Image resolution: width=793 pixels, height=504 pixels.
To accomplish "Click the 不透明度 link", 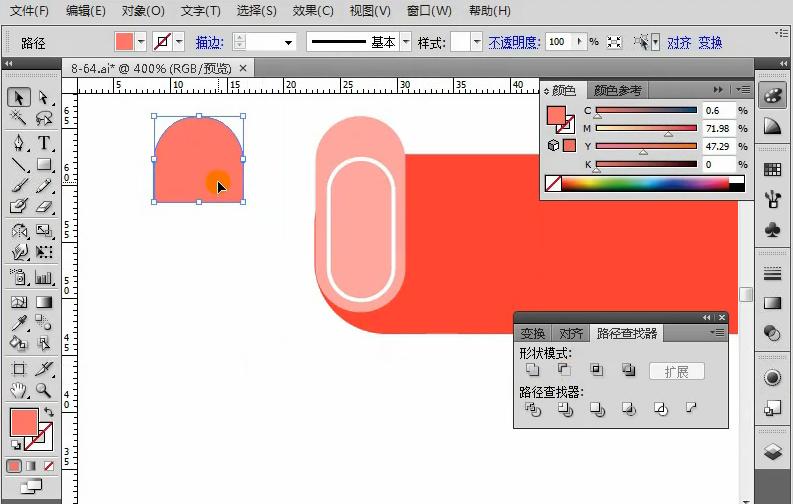I will (514, 42).
